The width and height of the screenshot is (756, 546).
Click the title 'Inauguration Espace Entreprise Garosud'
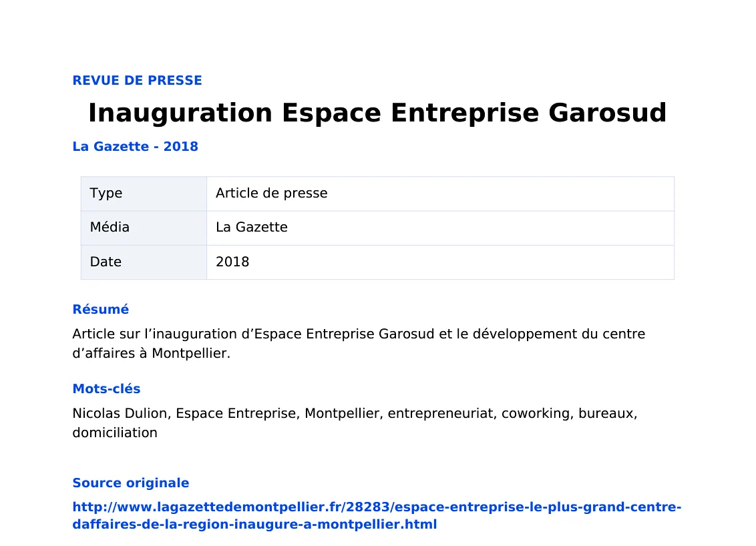(x=377, y=113)
